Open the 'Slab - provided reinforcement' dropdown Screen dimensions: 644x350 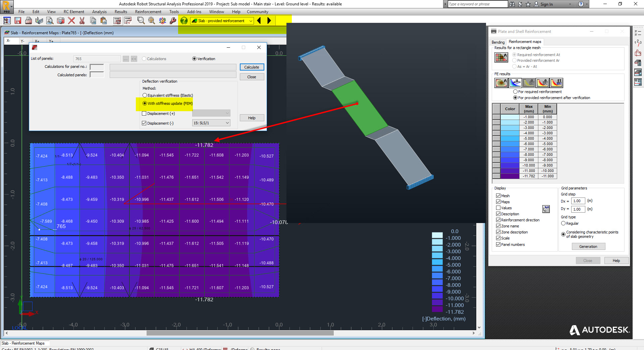coord(251,20)
